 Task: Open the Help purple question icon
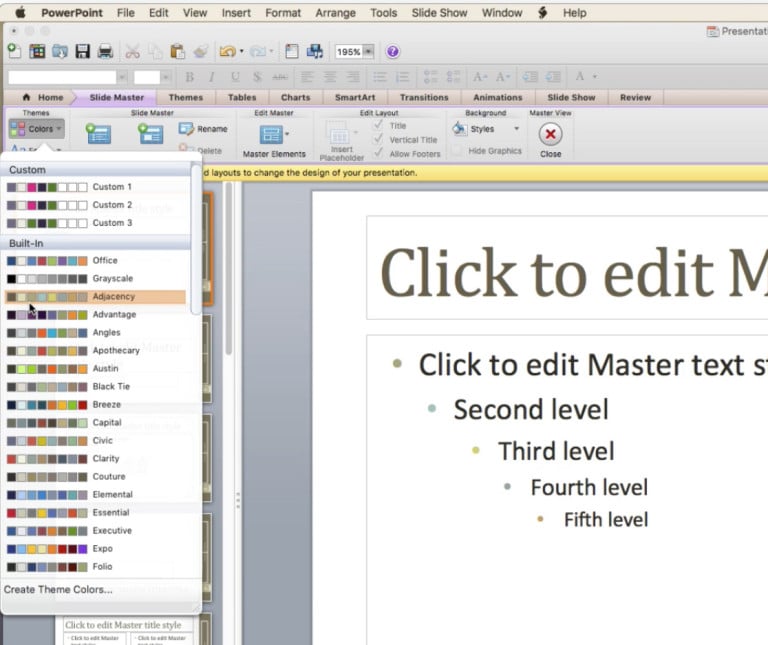392,51
